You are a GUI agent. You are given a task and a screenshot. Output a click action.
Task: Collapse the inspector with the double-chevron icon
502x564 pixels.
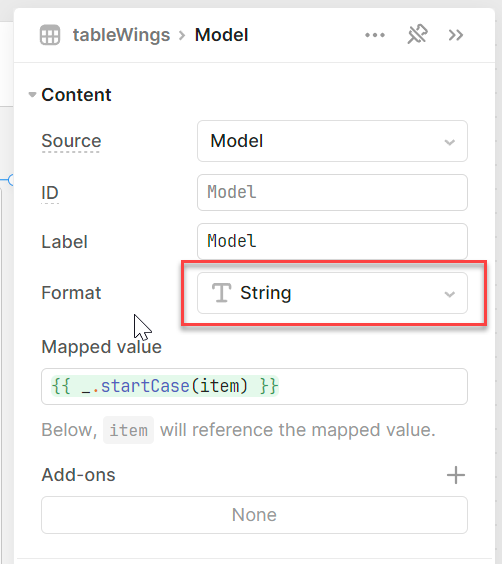tap(456, 35)
